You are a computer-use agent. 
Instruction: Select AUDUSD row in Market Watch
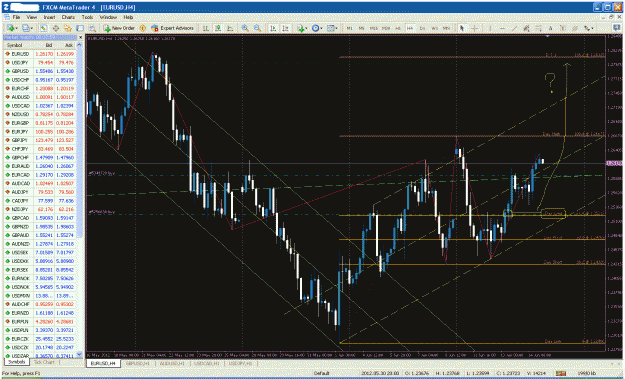pos(40,97)
